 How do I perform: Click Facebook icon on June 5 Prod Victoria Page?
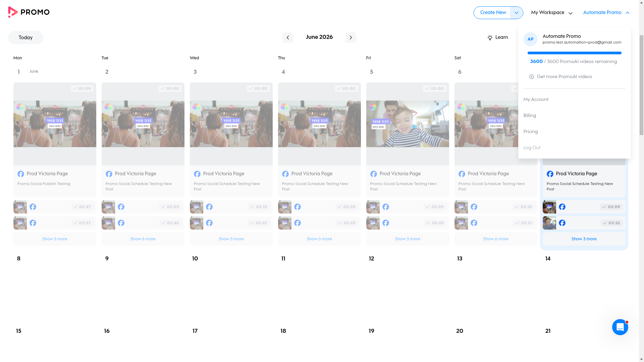coord(374,174)
